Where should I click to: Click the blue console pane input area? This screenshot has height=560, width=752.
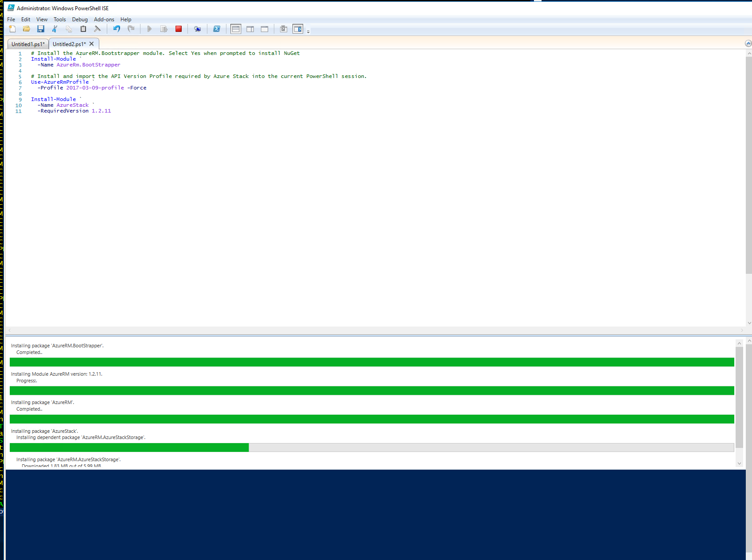(375, 514)
